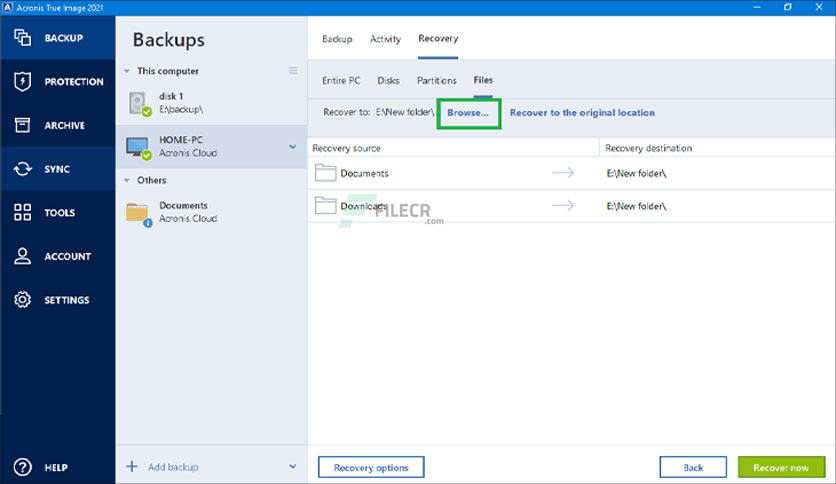Click the plus icon to add backup
This screenshot has width=836, height=484.
pyautogui.click(x=132, y=466)
